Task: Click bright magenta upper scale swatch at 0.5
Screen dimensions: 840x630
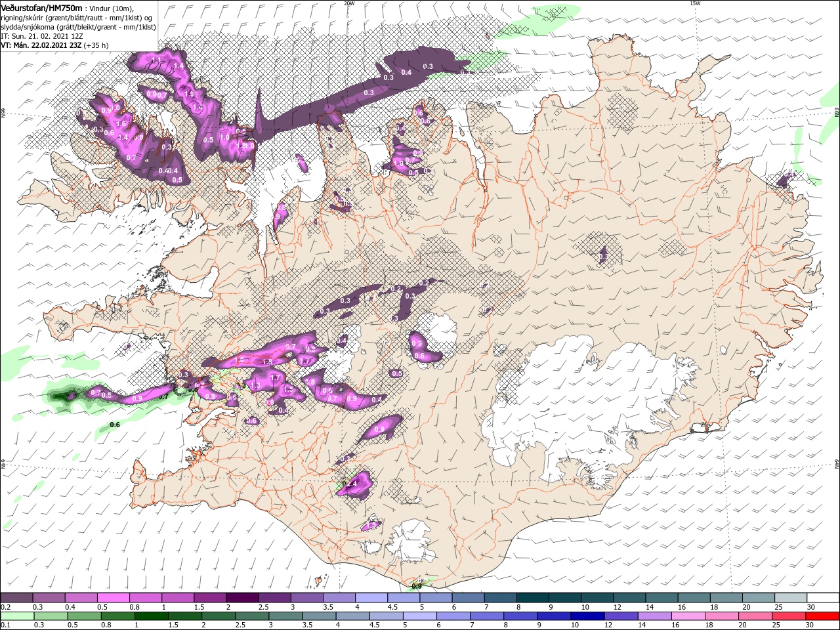Action: click(x=113, y=598)
